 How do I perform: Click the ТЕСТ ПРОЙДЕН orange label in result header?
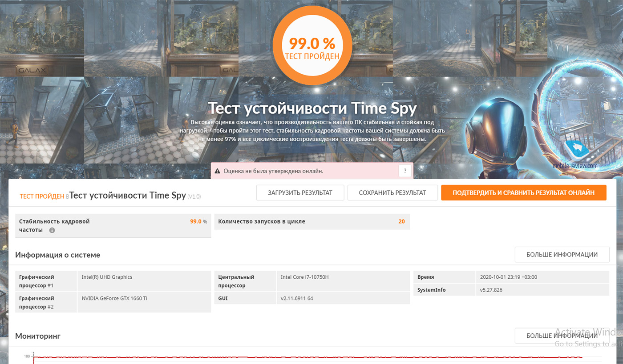click(x=43, y=196)
